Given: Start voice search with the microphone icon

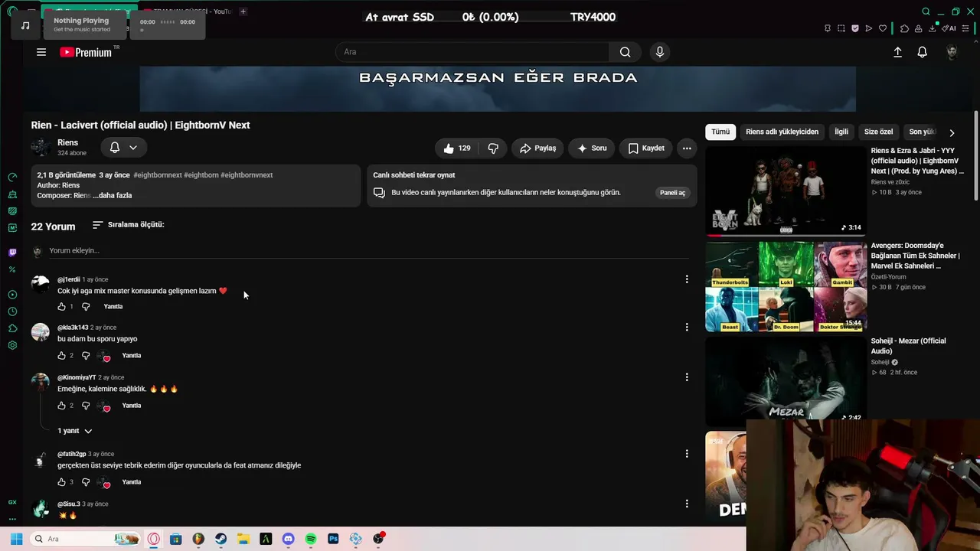Looking at the screenshot, I should (x=660, y=52).
